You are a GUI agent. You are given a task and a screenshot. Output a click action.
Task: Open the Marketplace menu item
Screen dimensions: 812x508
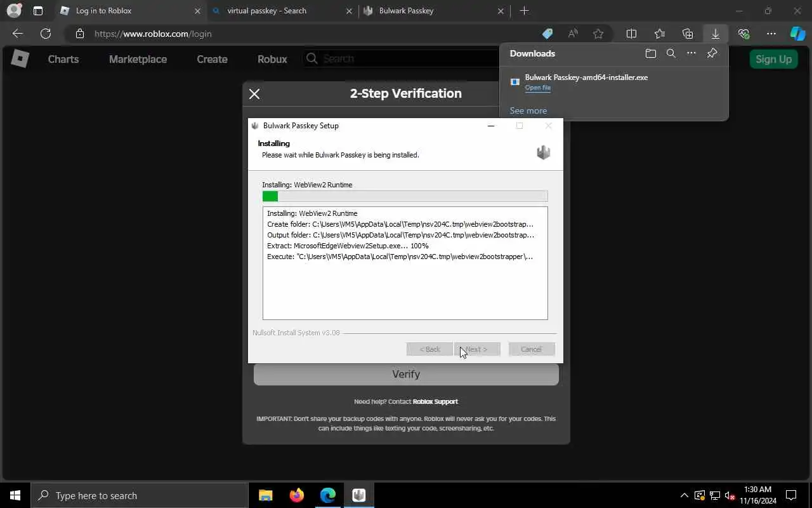tap(138, 59)
